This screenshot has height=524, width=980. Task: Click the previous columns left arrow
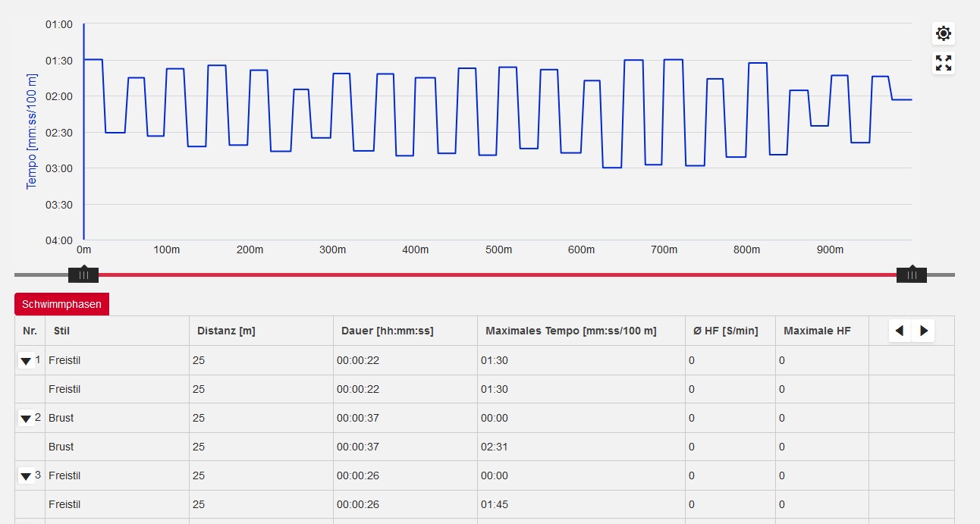tap(900, 331)
